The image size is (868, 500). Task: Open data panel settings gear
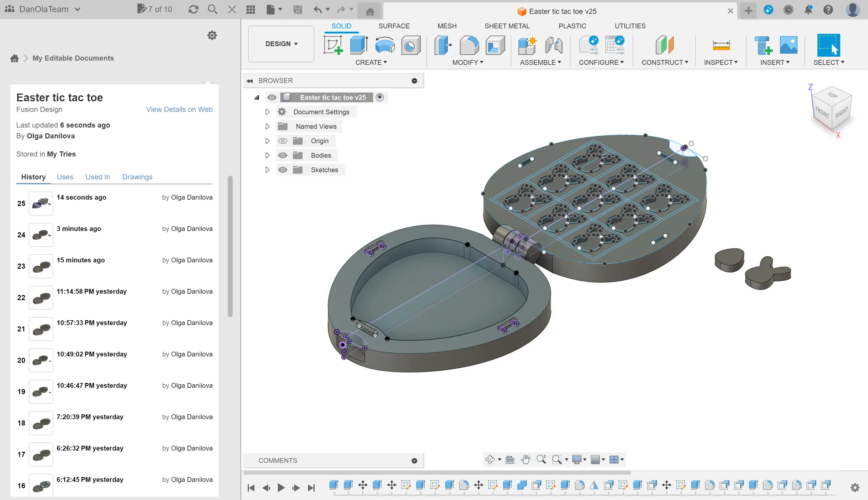[x=212, y=35]
